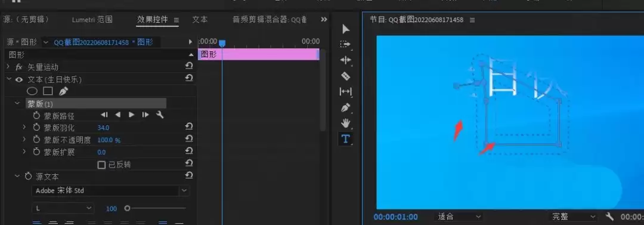Open mask tracking options wrench
The height and width of the screenshot is (225, 644).
point(160,115)
